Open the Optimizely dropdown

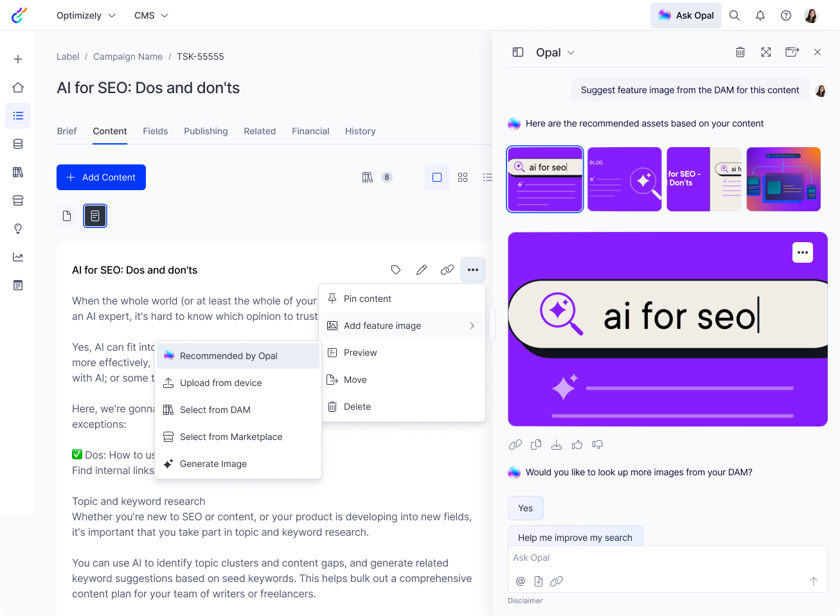[85, 15]
